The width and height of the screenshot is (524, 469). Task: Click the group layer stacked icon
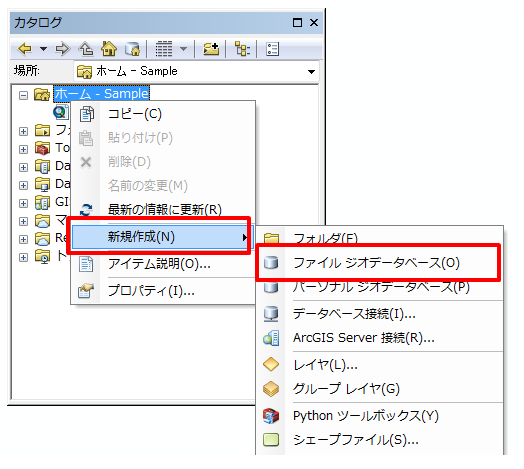tap(271, 389)
